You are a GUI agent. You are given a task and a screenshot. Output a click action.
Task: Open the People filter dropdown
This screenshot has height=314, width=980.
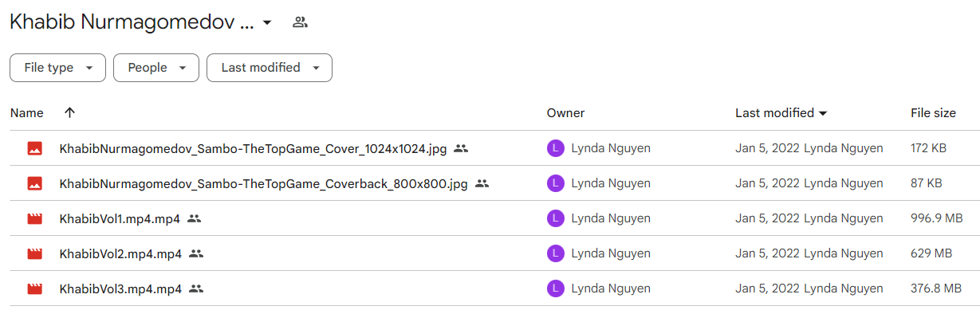[x=155, y=68]
